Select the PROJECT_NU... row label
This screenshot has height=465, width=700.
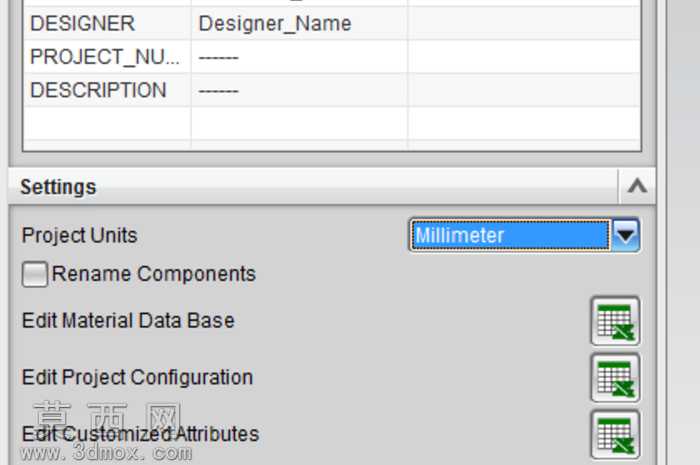pyautogui.click(x=107, y=57)
